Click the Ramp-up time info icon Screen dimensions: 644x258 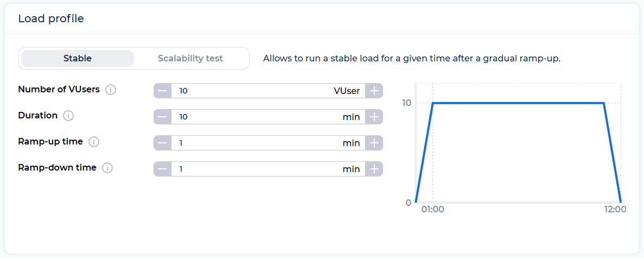(94, 142)
